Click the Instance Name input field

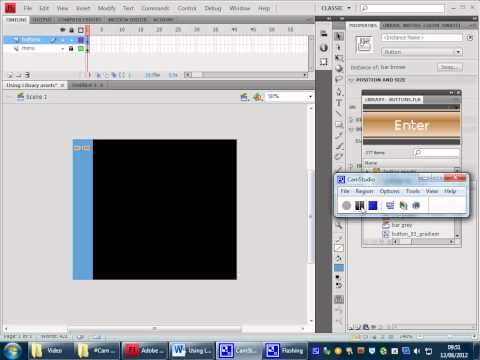click(x=422, y=38)
